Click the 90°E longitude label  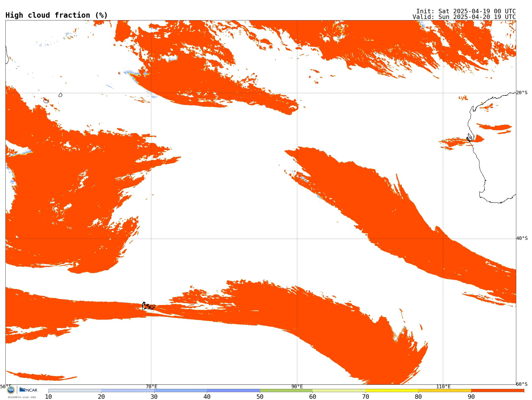[x=297, y=386]
